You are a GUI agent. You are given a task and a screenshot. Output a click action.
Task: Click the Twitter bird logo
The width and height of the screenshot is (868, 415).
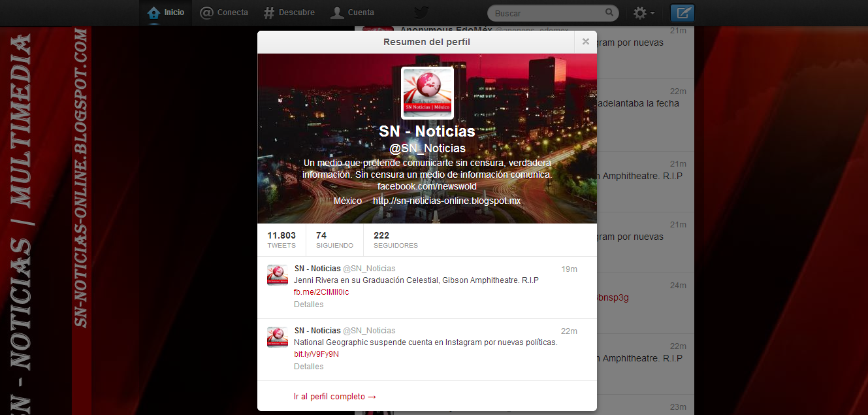[x=421, y=12]
